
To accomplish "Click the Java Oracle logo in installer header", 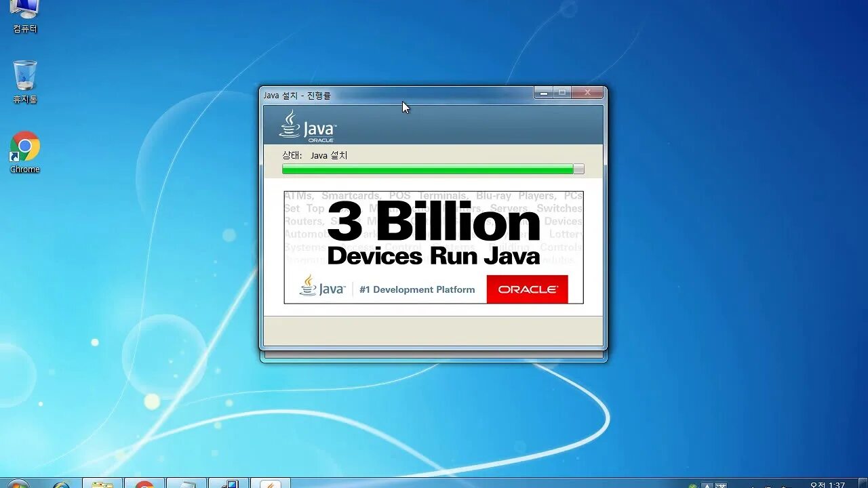I will click(x=308, y=126).
